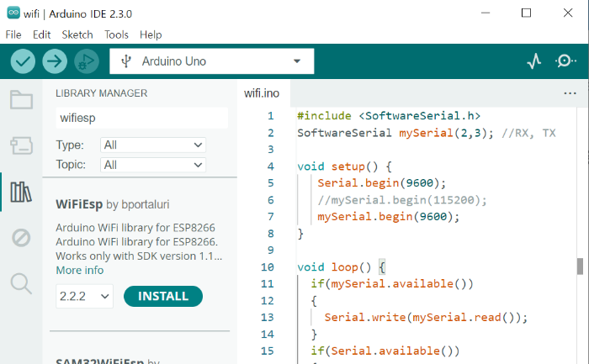Expand the Topic filter dropdown
Image resolution: width=589 pixels, height=364 pixels.
tap(153, 165)
